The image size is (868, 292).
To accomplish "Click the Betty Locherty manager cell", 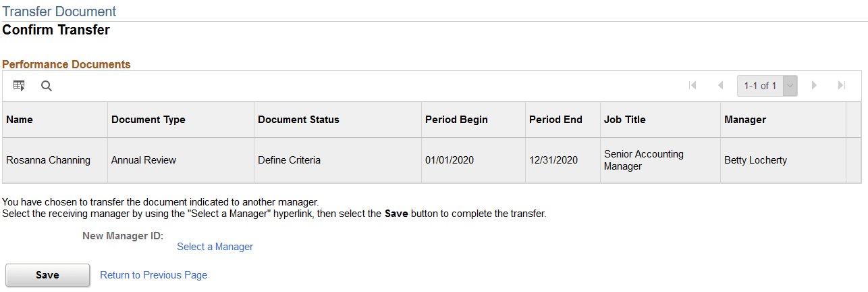I will coord(755,160).
